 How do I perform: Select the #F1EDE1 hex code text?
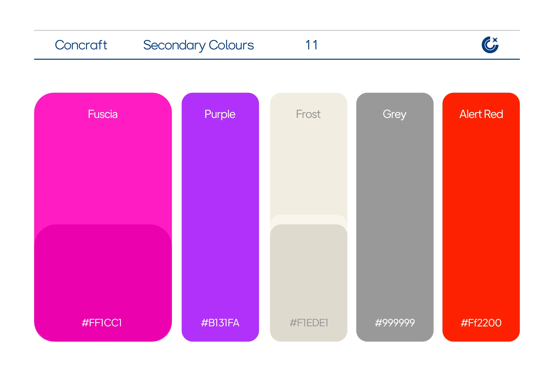pos(309,323)
